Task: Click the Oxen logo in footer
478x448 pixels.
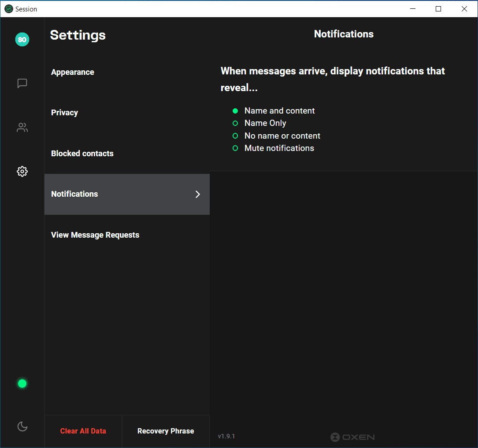Action: pos(352,437)
